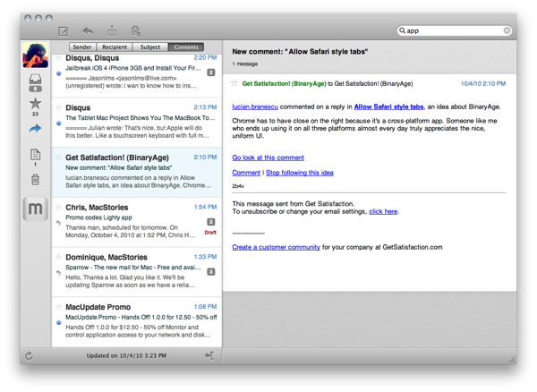The image size is (537, 392).
Task: Click the 'click here' unsubscribe link
Action: pyautogui.click(x=383, y=211)
